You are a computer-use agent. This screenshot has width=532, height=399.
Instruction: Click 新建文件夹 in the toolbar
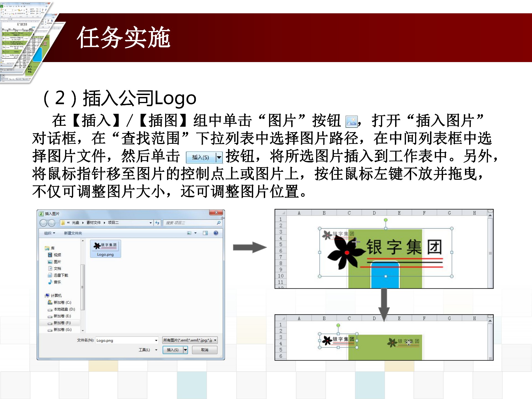point(73,233)
